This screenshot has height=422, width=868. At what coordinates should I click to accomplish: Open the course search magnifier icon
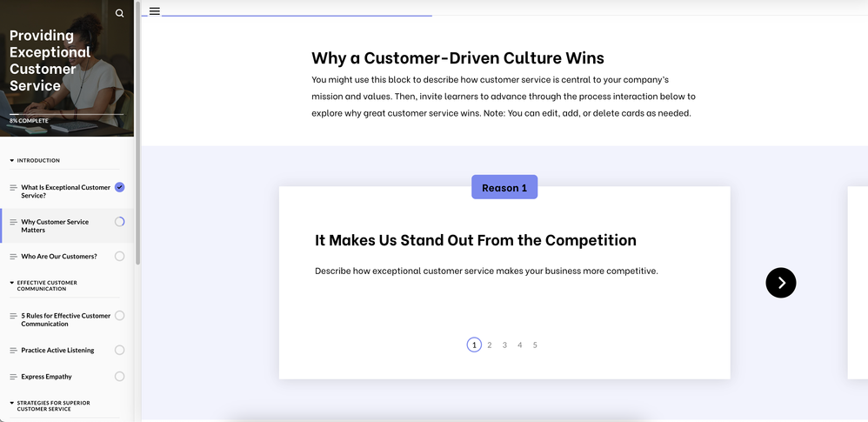120,13
